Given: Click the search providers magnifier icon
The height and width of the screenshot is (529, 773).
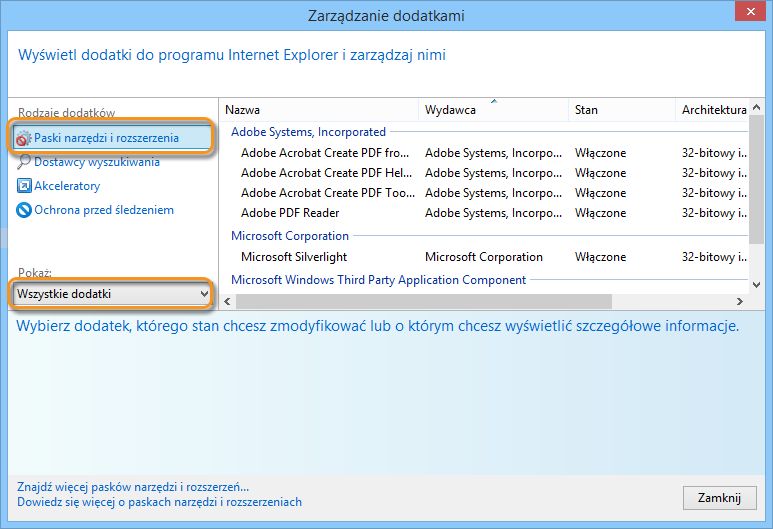Looking at the screenshot, I should point(24,162).
